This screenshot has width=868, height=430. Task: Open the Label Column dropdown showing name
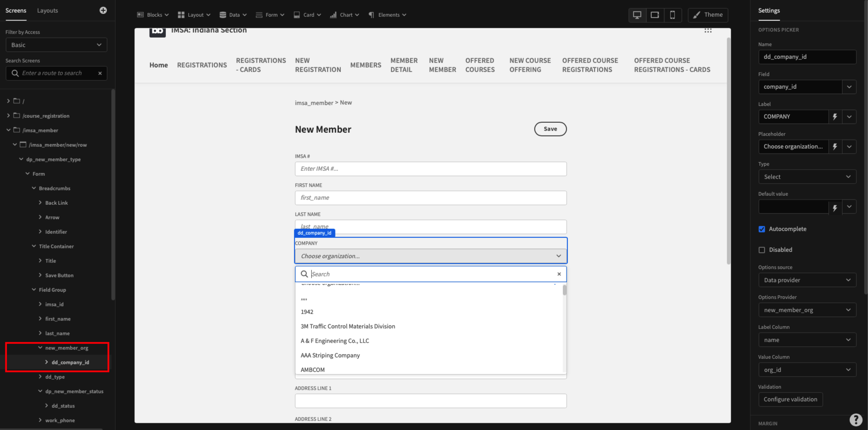[807, 339]
